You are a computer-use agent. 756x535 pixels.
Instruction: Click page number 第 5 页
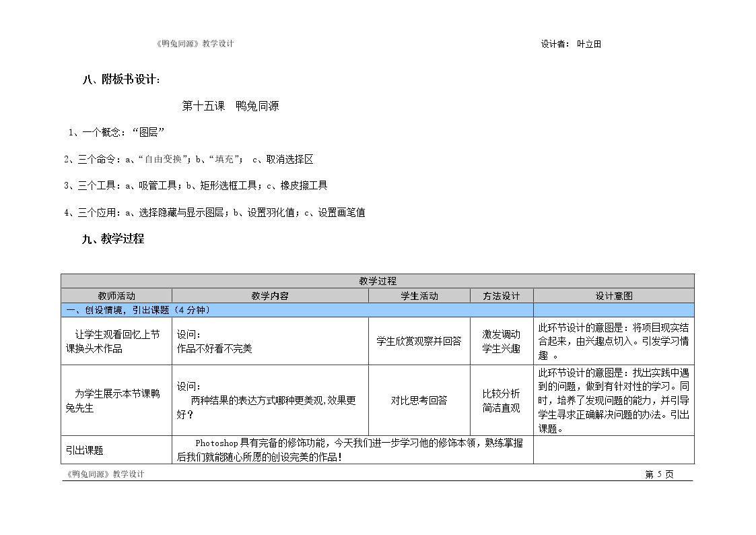click(659, 474)
